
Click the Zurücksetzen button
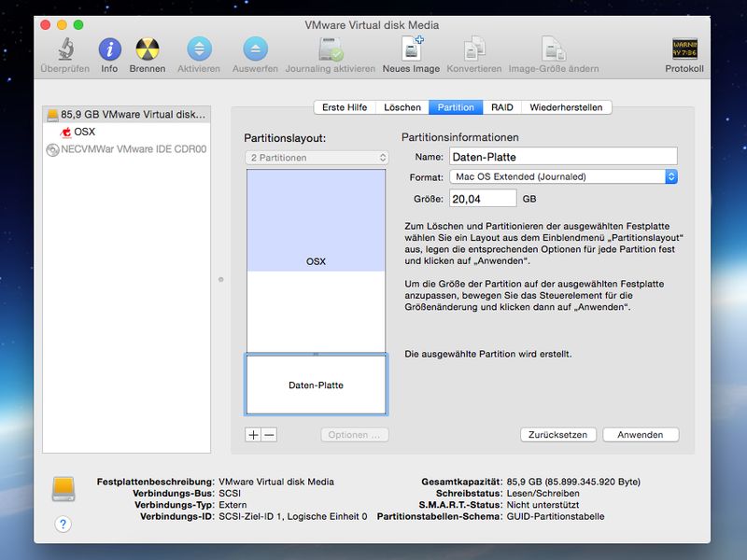557,435
